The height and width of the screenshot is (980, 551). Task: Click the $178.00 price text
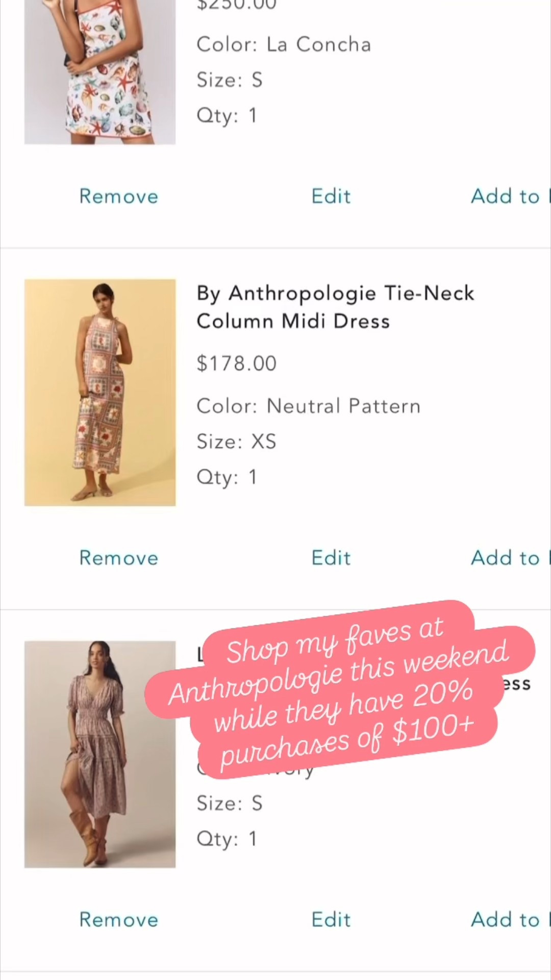236,363
